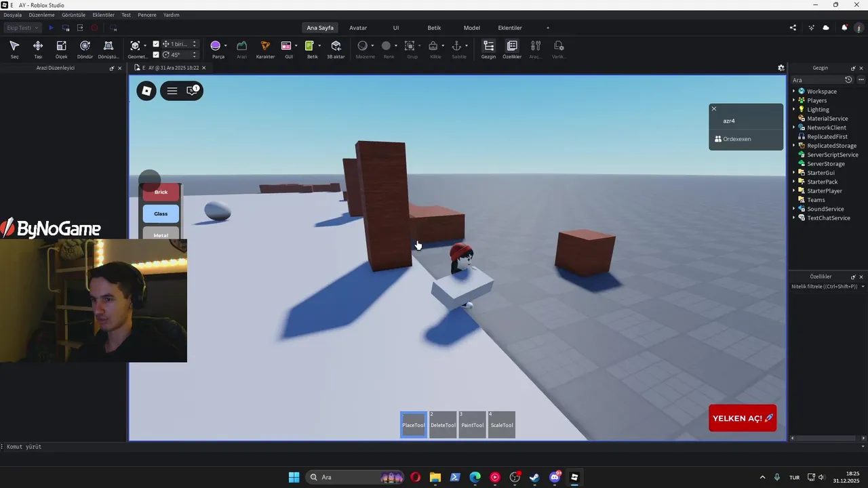Open the cloud publish icon
The image size is (868, 488).
(826, 28)
